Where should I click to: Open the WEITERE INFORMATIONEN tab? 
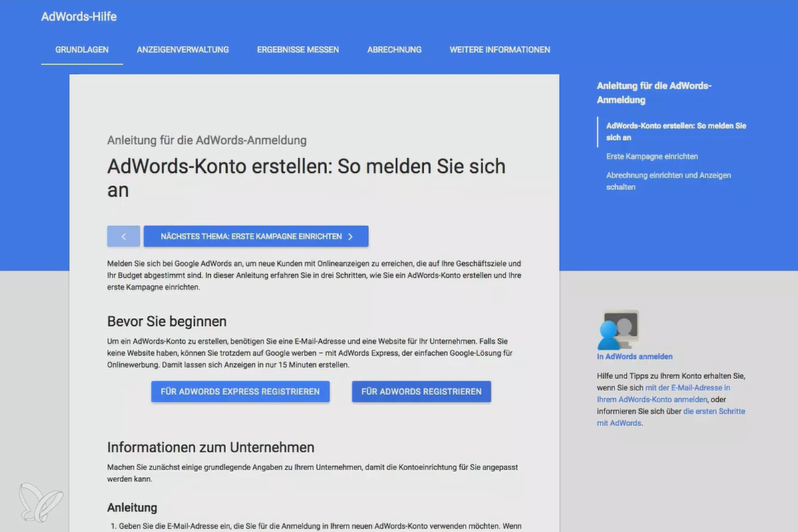pyautogui.click(x=499, y=50)
